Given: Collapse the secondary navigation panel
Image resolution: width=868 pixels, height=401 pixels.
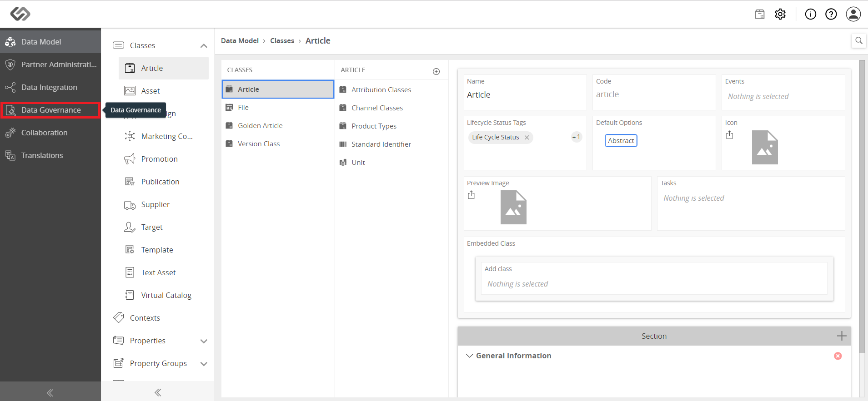Looking at the screenshot, I should [158, 392].
